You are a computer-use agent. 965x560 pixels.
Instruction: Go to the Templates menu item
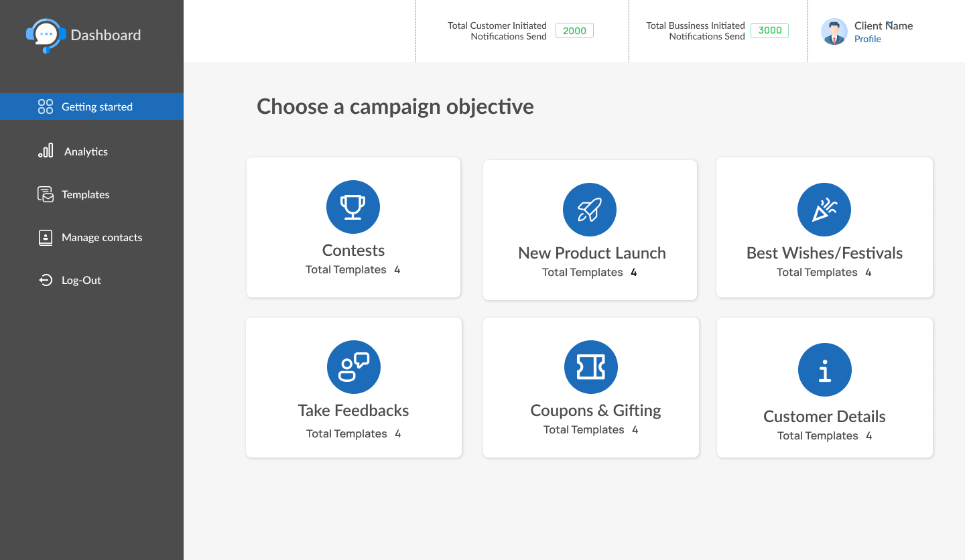[x=85, y=194]
